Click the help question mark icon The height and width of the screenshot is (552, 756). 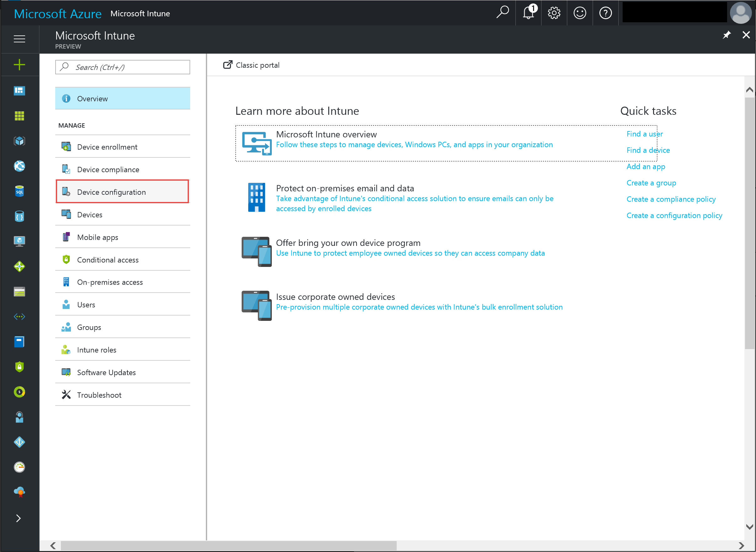606,13
